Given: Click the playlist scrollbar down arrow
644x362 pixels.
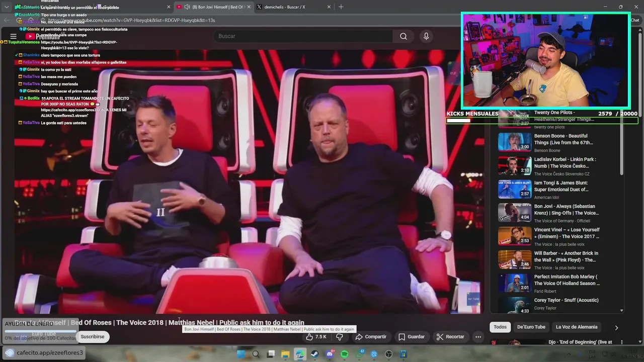Looking at the screenshot, I should click(x=622, y=311).
